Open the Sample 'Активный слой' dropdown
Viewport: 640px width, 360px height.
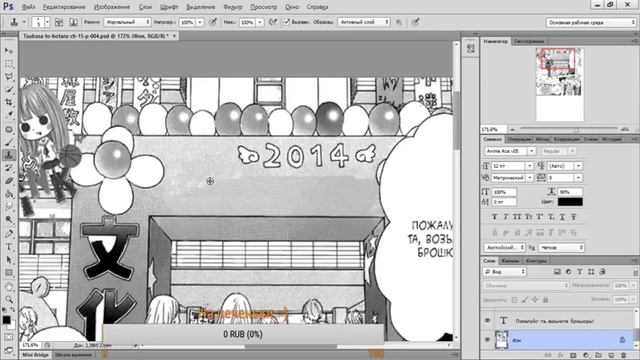pyautogui.click(x=363, y=22)
